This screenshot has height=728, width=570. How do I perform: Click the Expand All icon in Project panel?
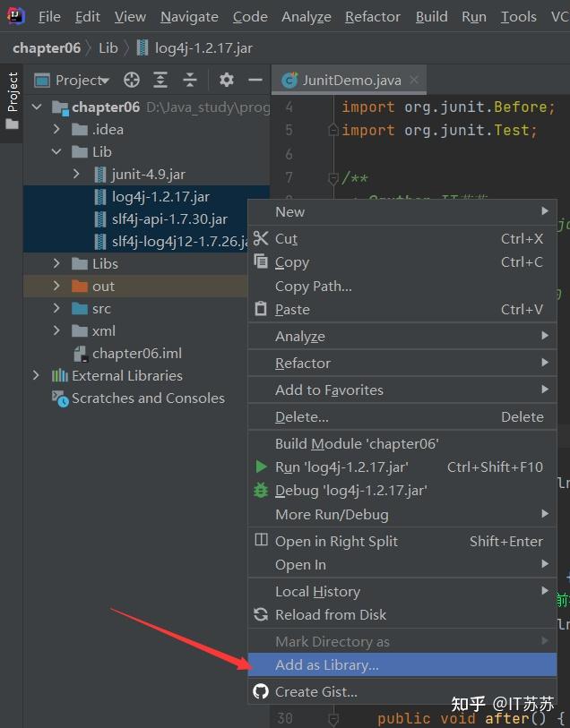[160, 80]
